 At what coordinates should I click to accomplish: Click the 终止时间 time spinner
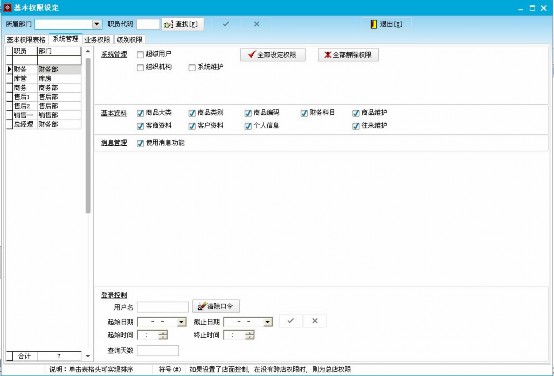tap(250, 335)
